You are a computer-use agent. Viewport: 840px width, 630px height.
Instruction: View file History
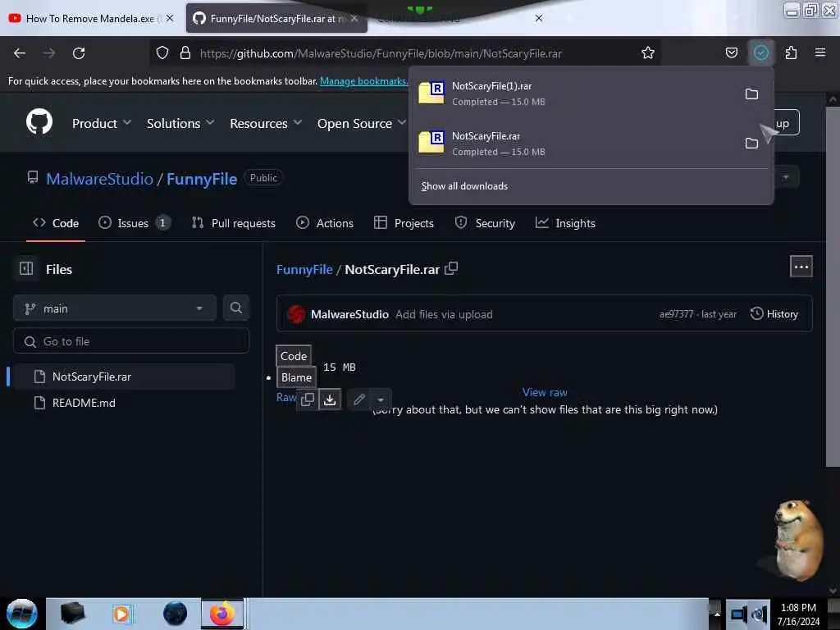[774, 313]
